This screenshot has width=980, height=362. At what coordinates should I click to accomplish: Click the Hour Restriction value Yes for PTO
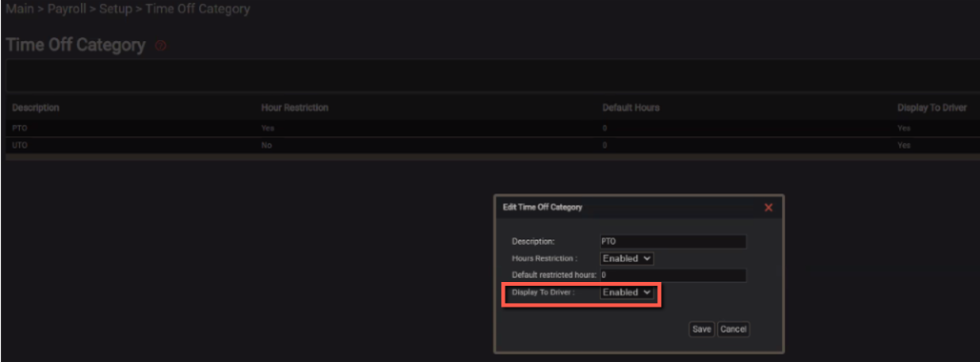pos(268,129)
